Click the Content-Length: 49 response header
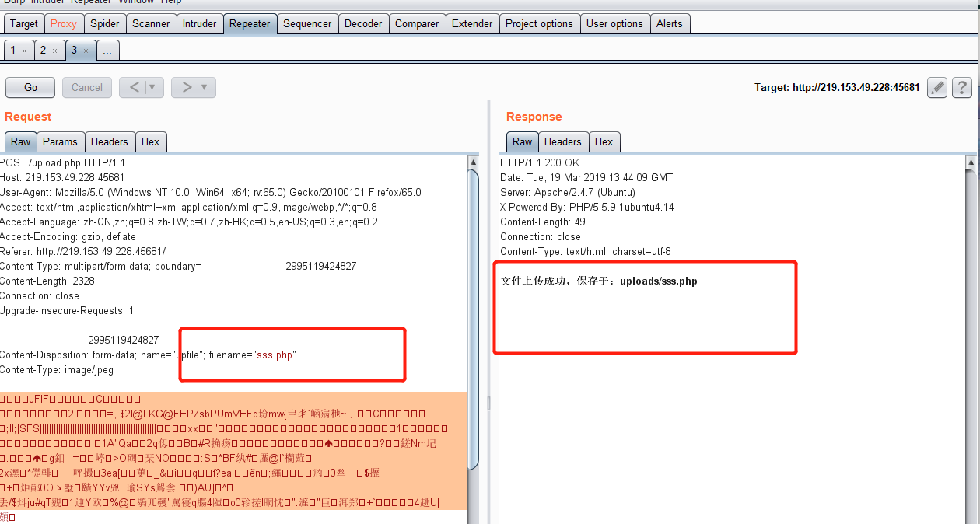Image resolution: width=980 pixels, height=524 pixels. click(543, 222)
